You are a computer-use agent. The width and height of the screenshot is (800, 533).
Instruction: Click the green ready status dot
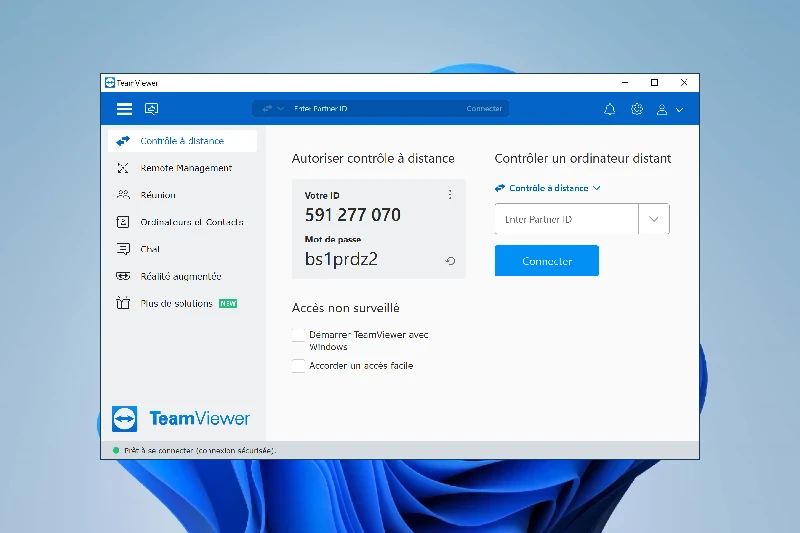pyautogui.click(x=116, y=450)
